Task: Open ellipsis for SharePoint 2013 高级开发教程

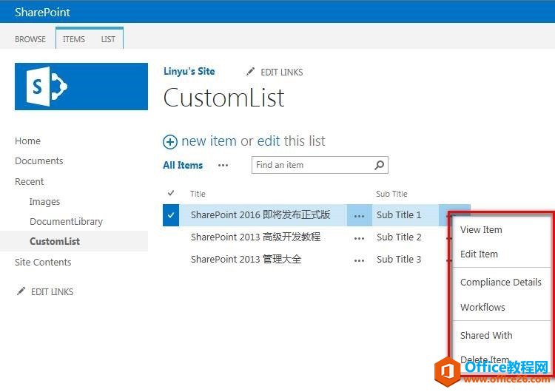Action: point(359,238)
